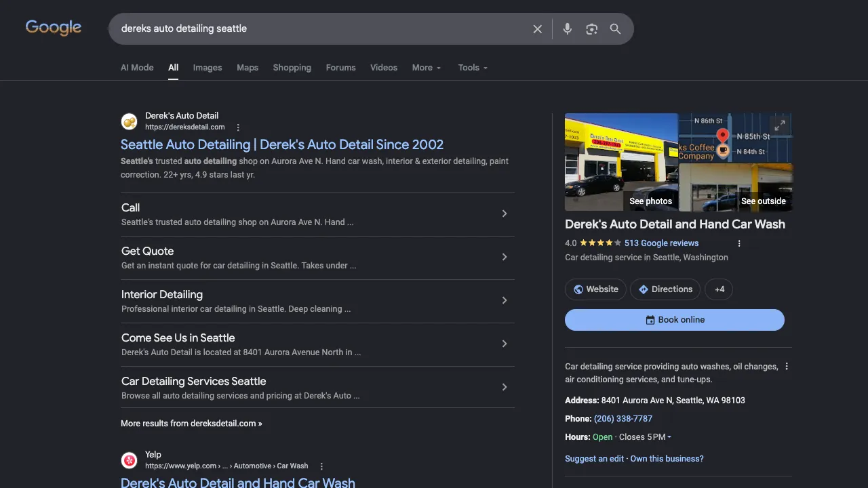868x488 pixels.
Task: Click the address 8401 Aurora Ave N
Action: point(673,401)
